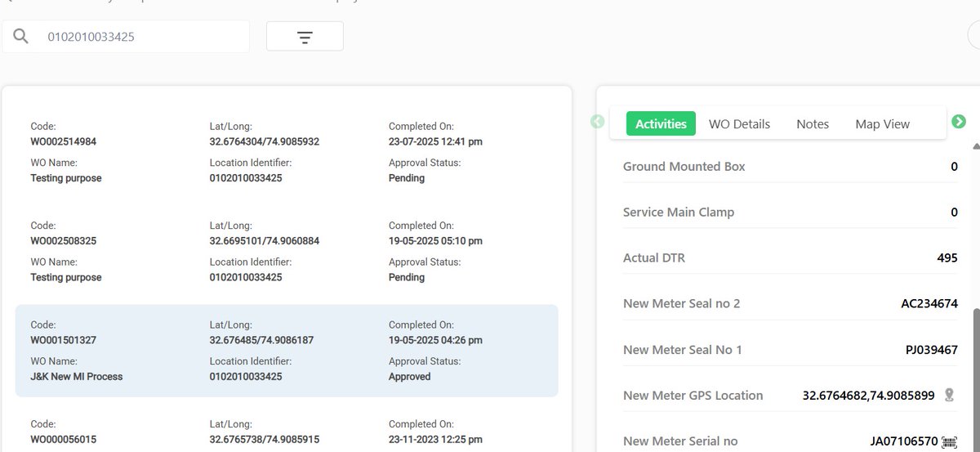The image size is (980, 452).
Task: Switch to the Map View tab
Action: click(x=882, y=123)
